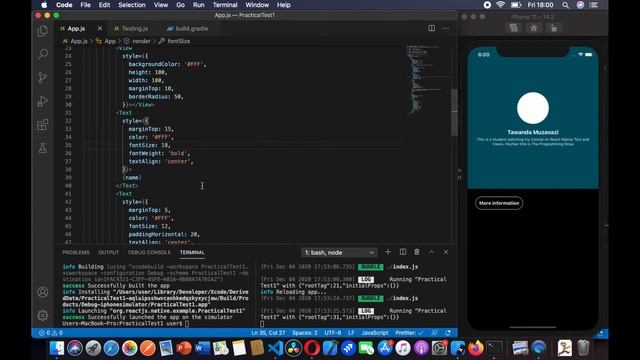Open the Search view in activity bar
The height and width of the screenshot is (360, 640).
[x=42, y=54]
